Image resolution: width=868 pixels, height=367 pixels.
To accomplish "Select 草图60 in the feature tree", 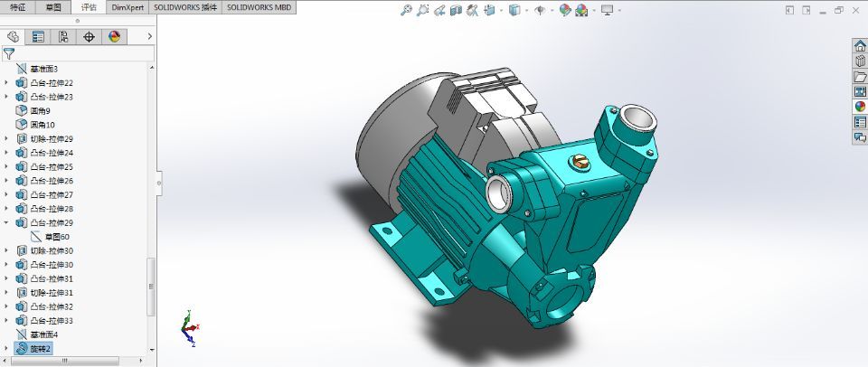I will (x=57, y=237).
